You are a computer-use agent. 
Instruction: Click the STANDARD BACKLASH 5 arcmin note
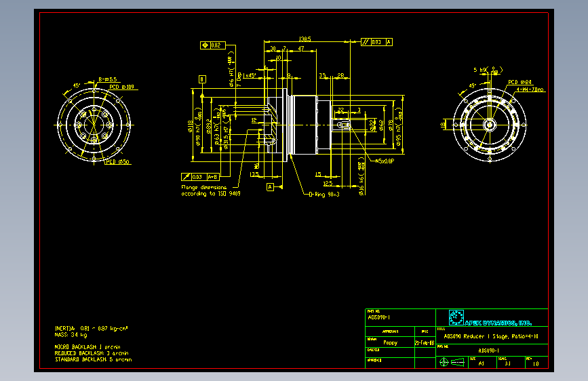[x=94, y=359]
